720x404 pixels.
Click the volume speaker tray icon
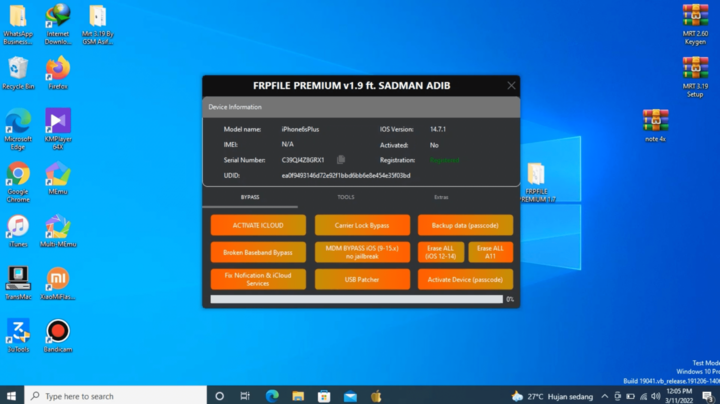pos(656,396)
